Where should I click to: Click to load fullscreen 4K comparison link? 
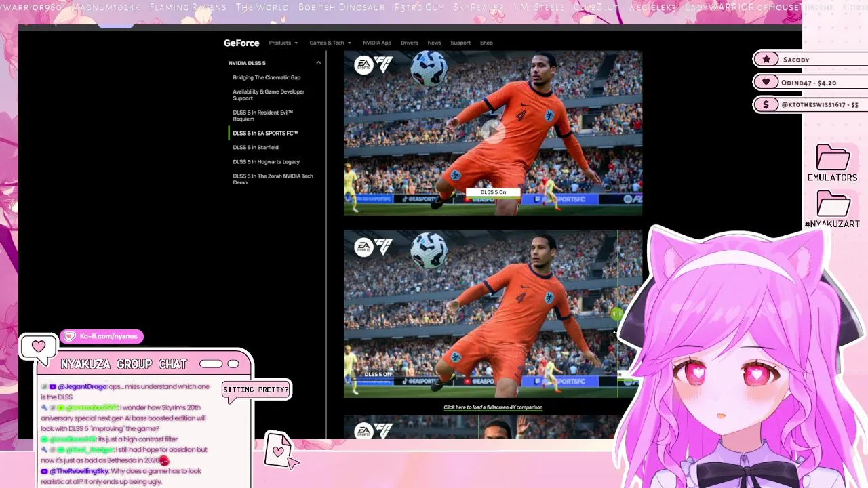click(x=493, y=407)
